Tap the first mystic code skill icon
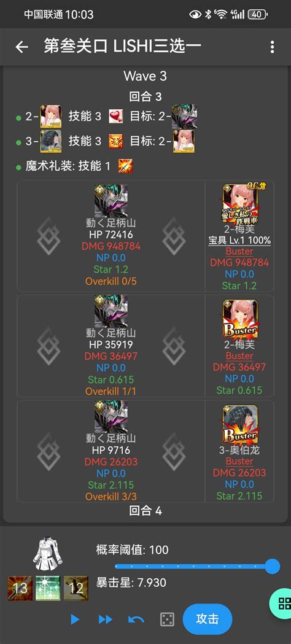 (20, 588)
